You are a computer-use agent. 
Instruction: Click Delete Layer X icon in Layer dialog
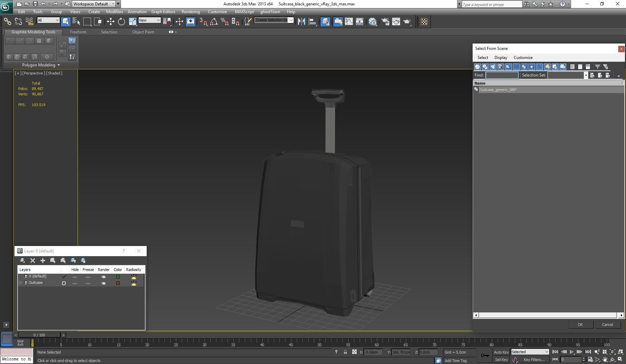(x=33, y=260)
